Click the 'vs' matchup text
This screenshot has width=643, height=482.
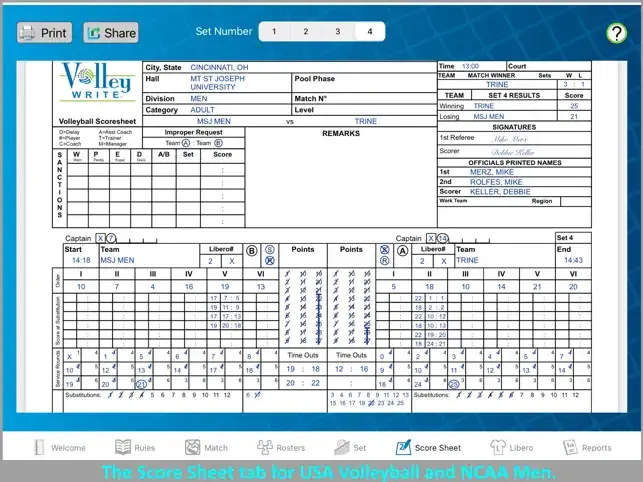click(290, 121)
